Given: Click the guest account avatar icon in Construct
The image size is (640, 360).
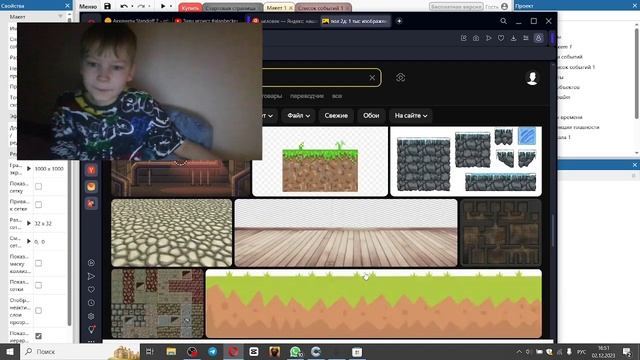Looking at the screenshot, I should [x=504, y=7].
